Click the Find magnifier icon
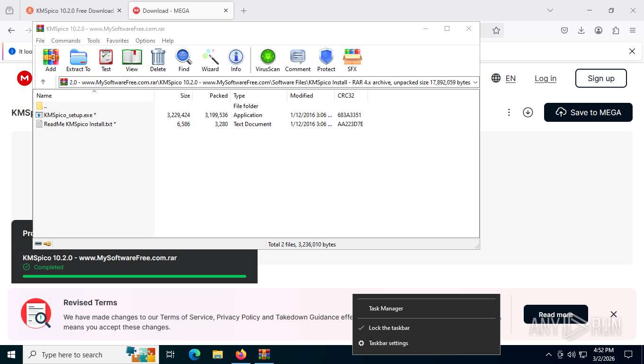This screenshot has width=644, height=364. pos(184,60)
